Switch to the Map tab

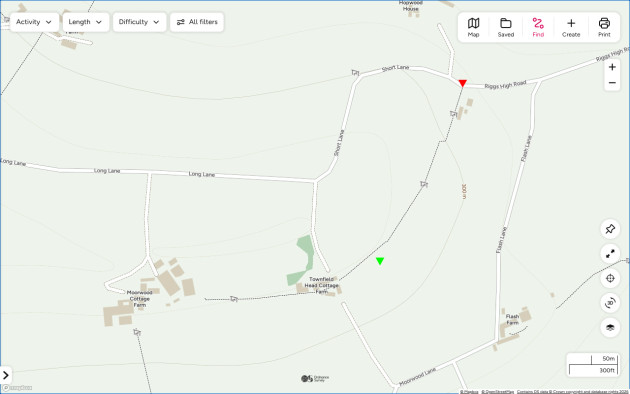tap(473, 28)
